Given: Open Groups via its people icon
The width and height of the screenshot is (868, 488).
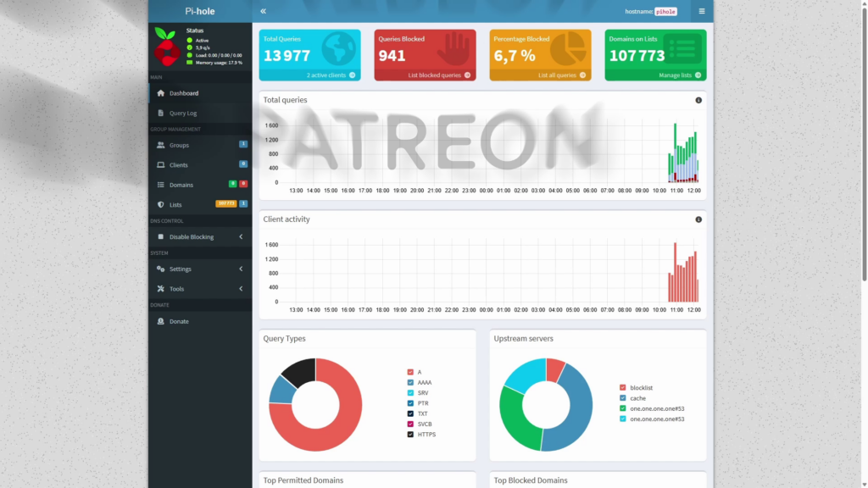Looking at the screenshot, I should [161, 145].
